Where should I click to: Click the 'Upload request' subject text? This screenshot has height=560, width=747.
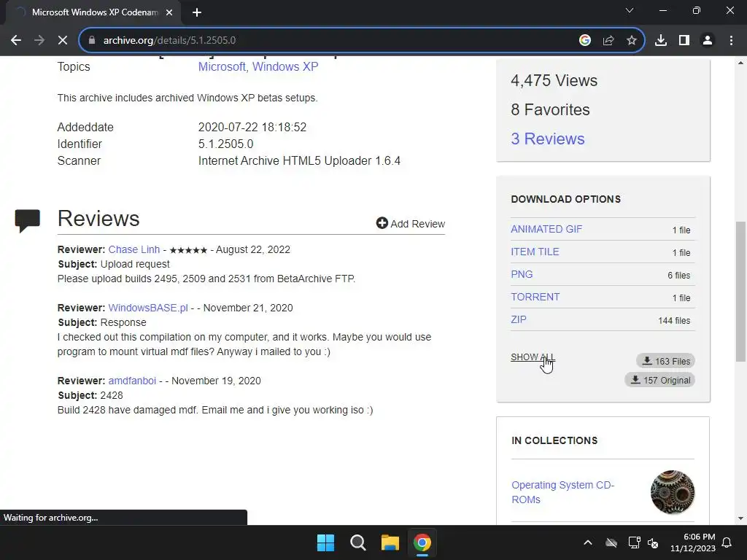135,264
